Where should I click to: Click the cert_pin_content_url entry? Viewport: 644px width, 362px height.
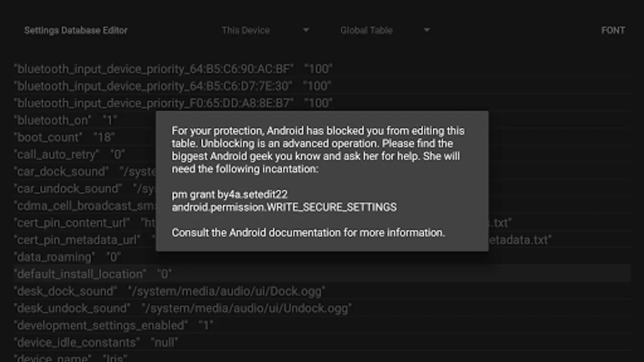point(72,222)
